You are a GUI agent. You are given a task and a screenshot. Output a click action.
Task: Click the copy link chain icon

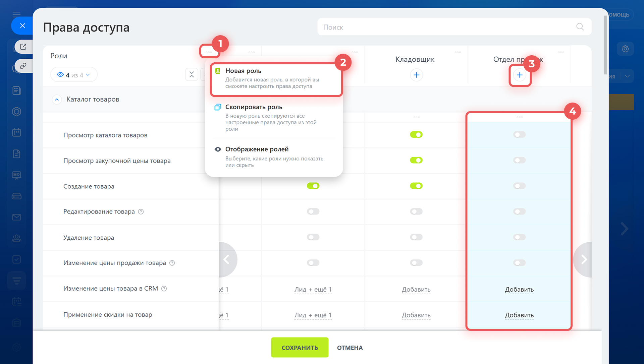[x=23, y=66]
